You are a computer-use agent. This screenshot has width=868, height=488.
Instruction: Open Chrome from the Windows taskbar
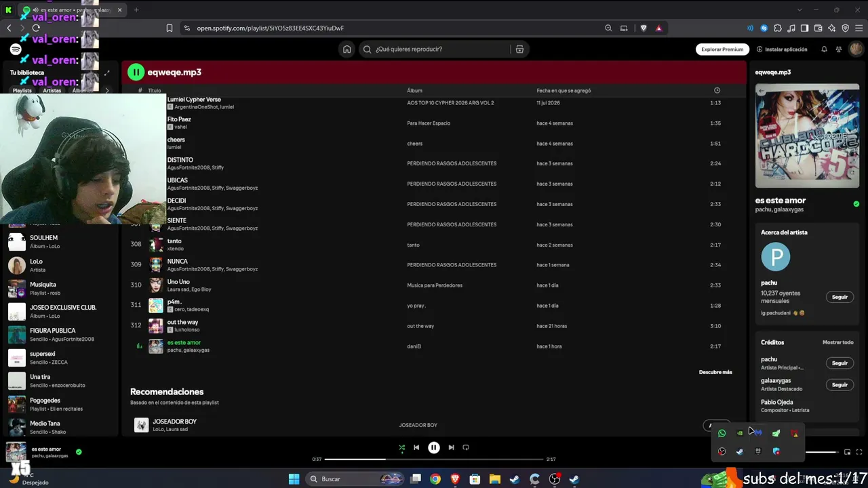[x=435, y=479]
